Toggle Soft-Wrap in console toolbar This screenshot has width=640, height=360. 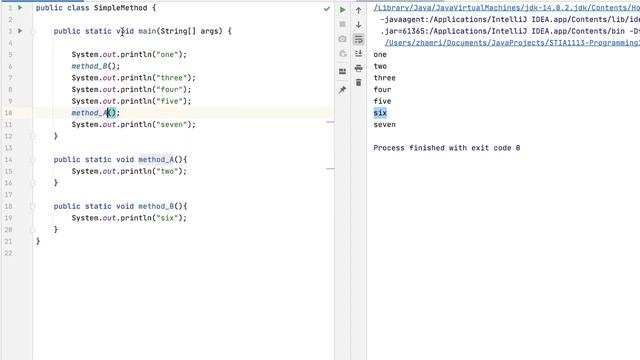tap(358, 39)
